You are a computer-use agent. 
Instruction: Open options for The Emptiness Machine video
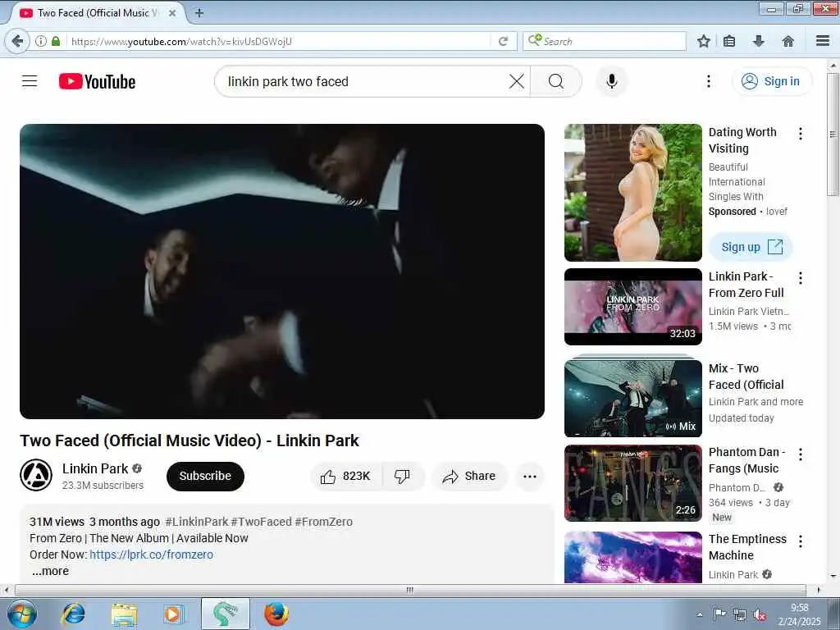coord(801,541)
